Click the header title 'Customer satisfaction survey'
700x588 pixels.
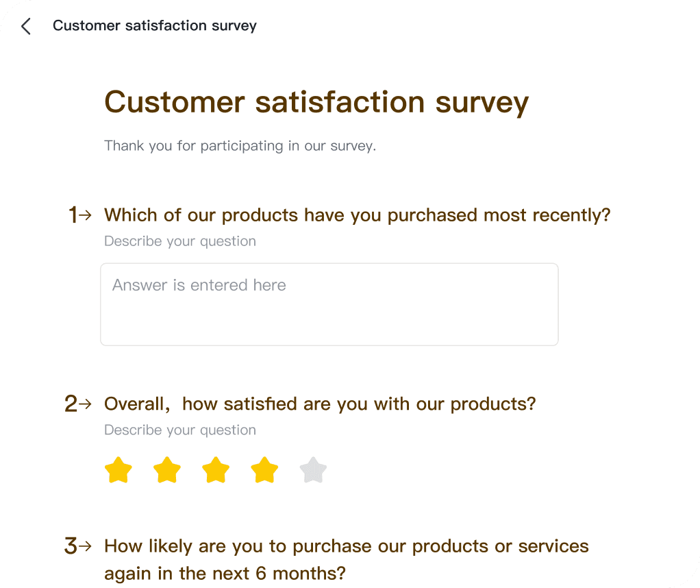coord(155,26)
